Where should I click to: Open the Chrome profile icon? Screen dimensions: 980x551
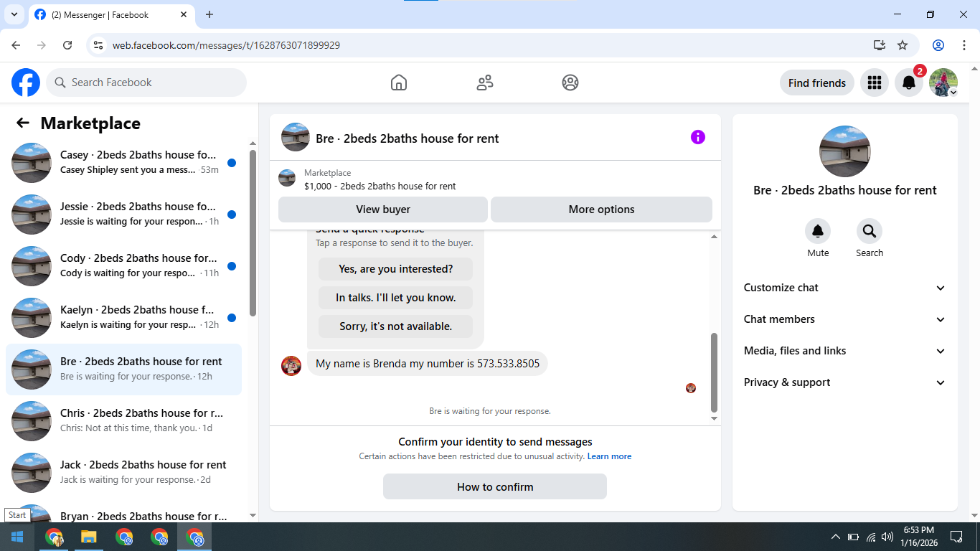pos(938,45)
